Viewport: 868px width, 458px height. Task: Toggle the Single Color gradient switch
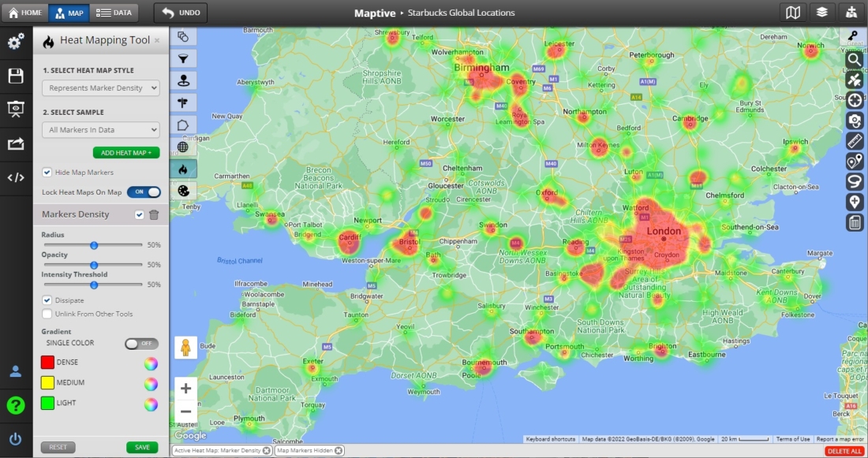(142, 343)
